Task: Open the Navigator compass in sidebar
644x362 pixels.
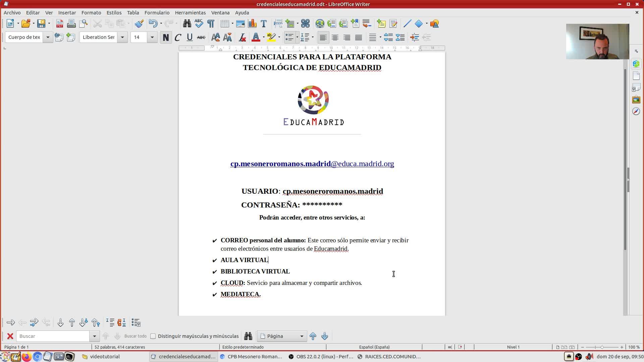Action: (636, 111)
